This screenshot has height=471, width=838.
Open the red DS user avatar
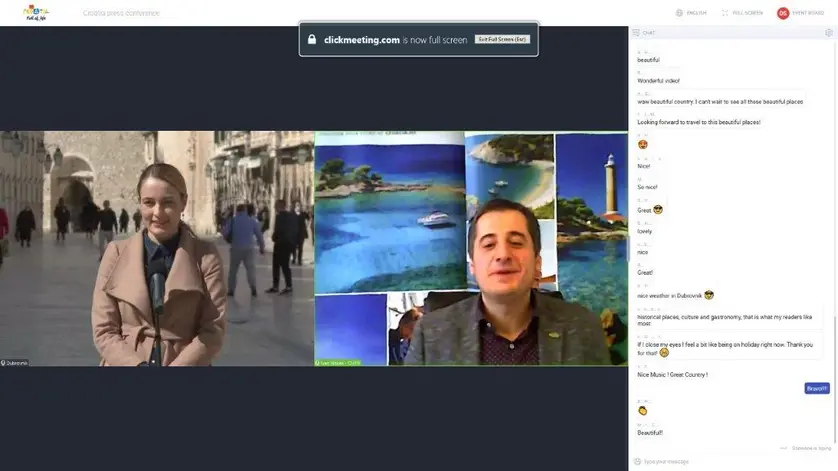(783, 13)
